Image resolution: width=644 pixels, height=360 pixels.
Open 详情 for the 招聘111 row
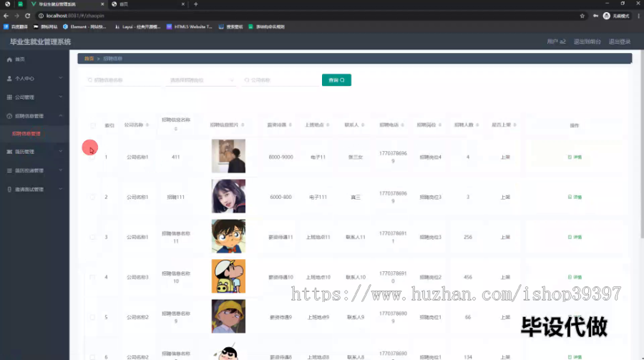pyautogui.click(x=575, y=198)
